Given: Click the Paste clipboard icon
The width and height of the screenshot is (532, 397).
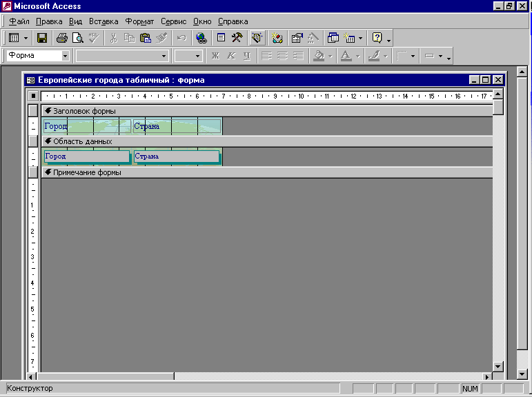Looking at the screenshot, I should coord(145,38).
